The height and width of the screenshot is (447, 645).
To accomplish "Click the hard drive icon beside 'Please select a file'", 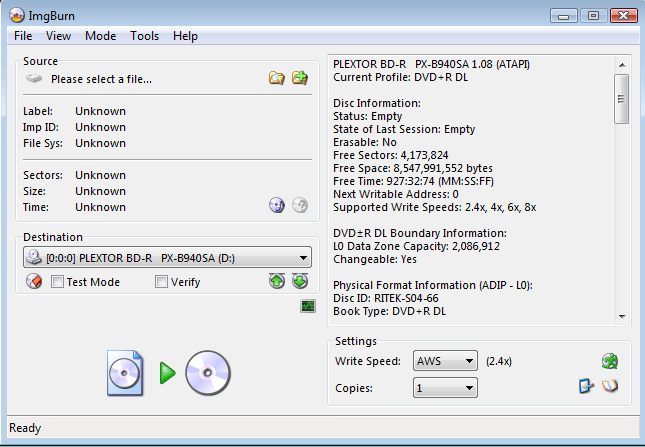I will pyautogui.click(x=34, y=78).
